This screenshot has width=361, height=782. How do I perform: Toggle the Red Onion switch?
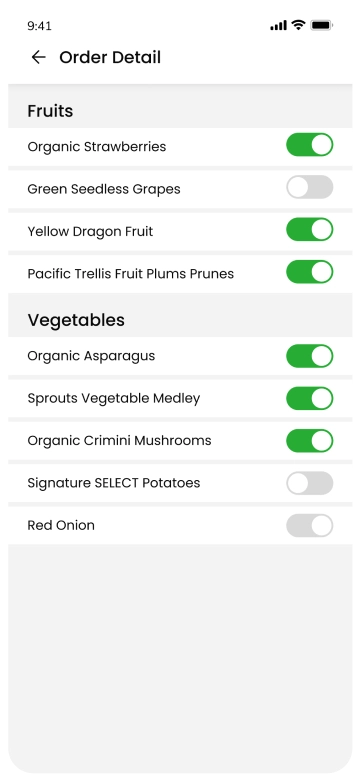click(x=310, y=526)
